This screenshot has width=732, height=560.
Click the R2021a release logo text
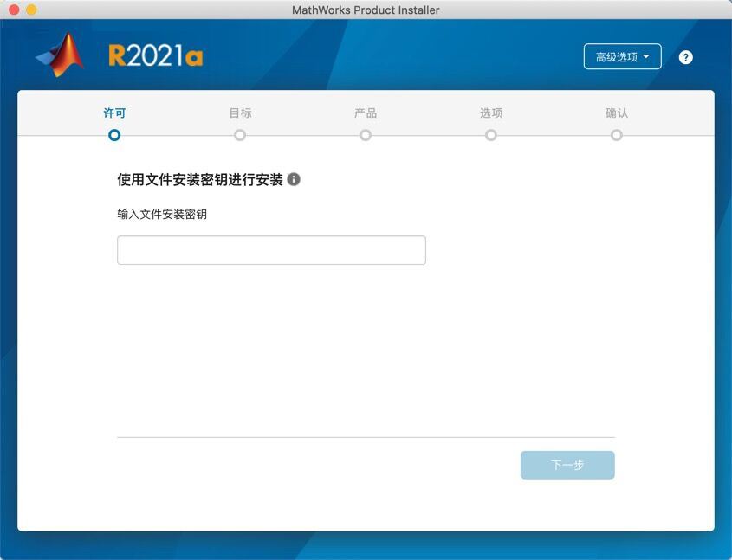click(155, 55)
